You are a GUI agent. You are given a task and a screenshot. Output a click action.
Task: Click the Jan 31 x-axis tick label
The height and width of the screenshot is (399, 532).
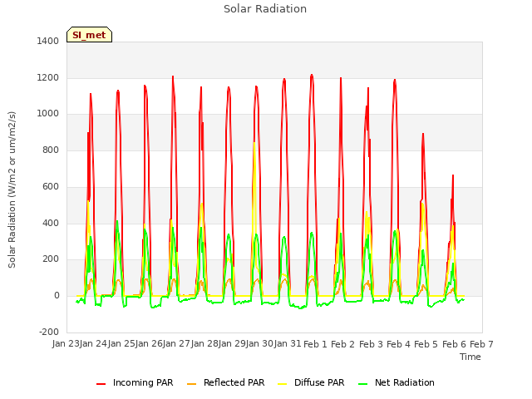pos(288,344)
